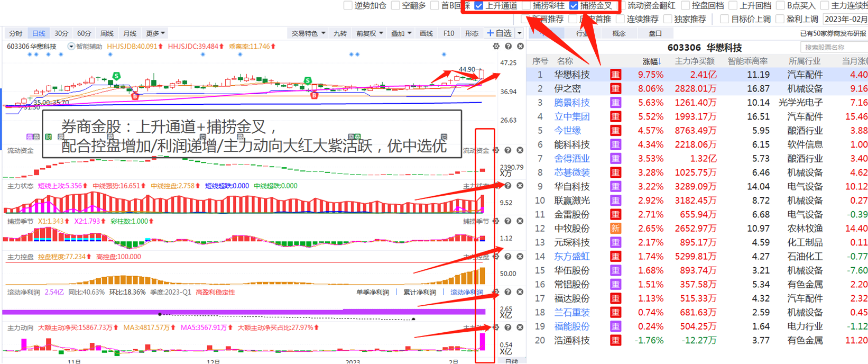Viewport: 868px width, 364px height.
Task: Open the 前复权 adjustment dropdown
Action: pos(370,33)
